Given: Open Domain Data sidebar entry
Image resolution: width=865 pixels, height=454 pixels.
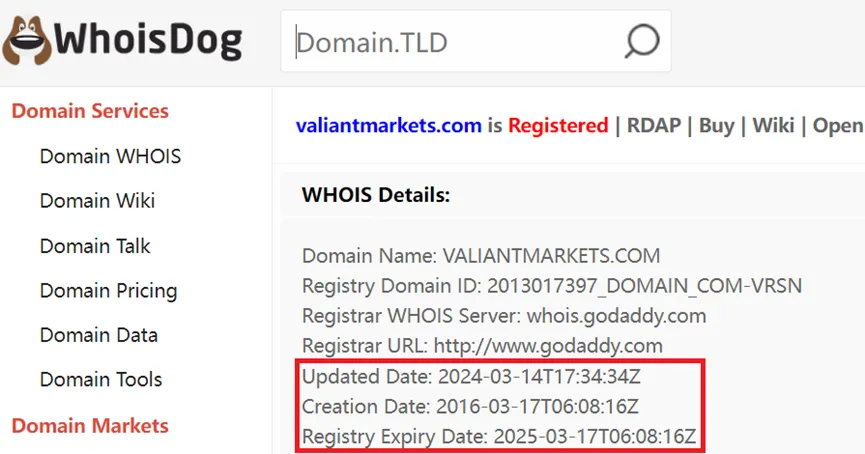Looking at the screenshot, I should click(99, 335).
